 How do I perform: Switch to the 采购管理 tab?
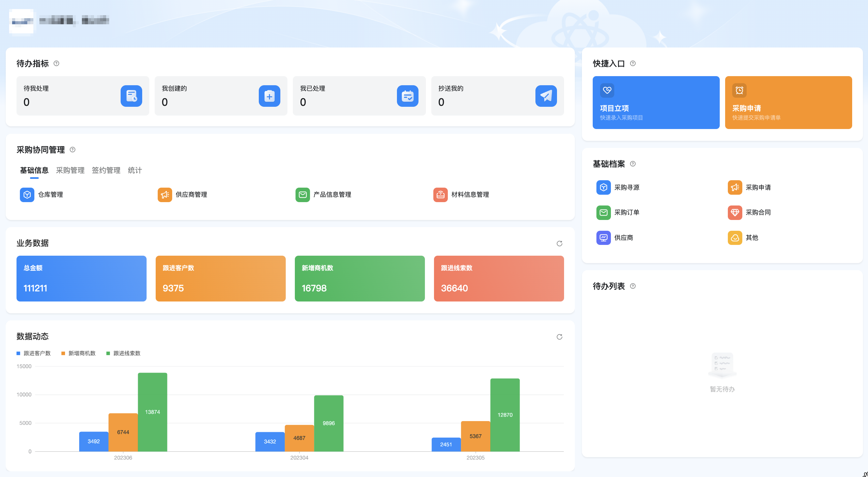pos(70,170)
